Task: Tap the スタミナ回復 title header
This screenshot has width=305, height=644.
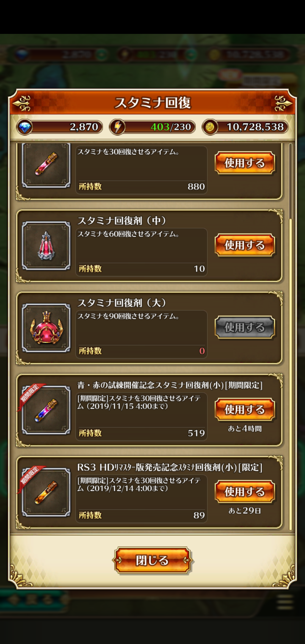Action: click(152, 103)
